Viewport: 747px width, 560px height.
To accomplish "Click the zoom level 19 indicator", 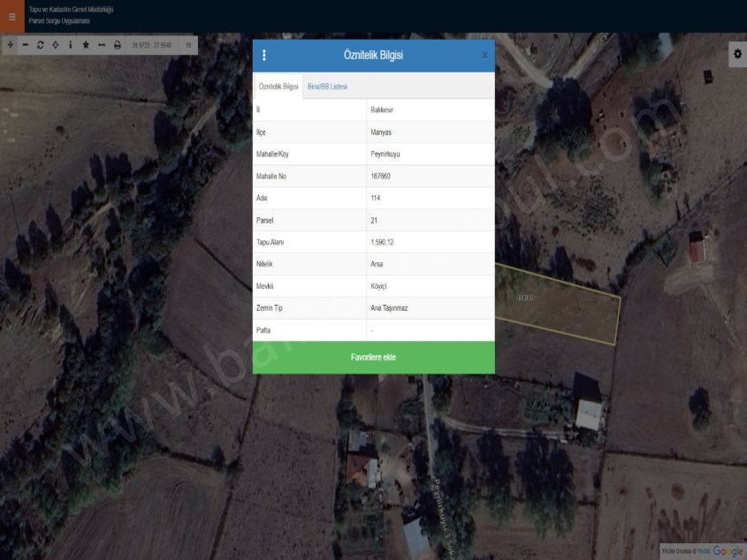I will click(187, 45).
